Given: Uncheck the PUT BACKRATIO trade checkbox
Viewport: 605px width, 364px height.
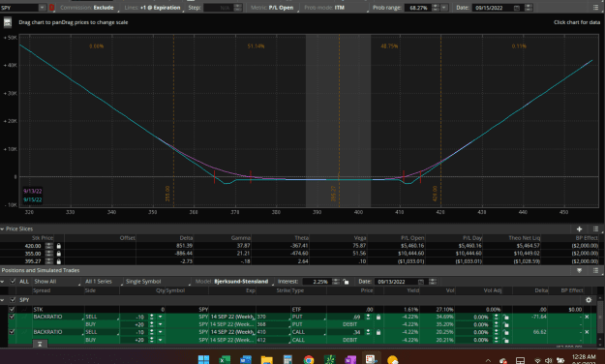Looking at the screenshot, I should click(12, 317).
